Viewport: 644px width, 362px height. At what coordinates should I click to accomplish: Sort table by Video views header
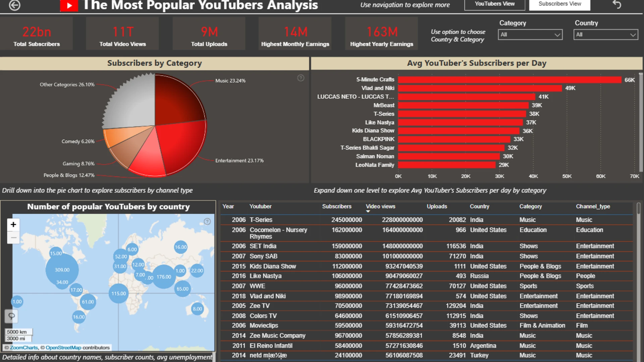tap(380, 206)
